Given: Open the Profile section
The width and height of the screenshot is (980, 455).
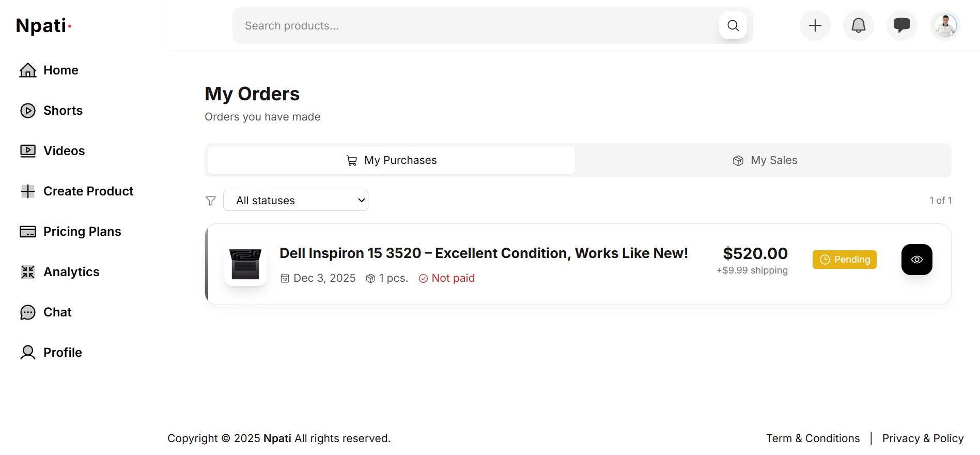Looking at the screenshot, I should click(63, 352).
